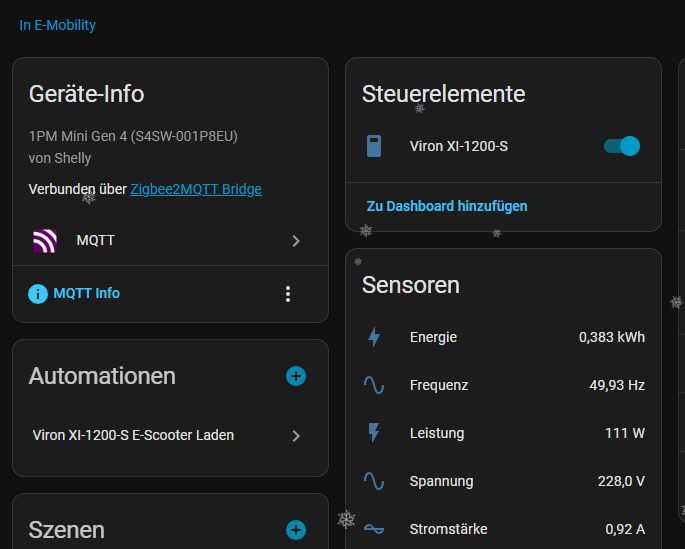This screenshot has width=685, height=549.
Task: Click the MQTT integration logo icon
Action: [45, 241]
